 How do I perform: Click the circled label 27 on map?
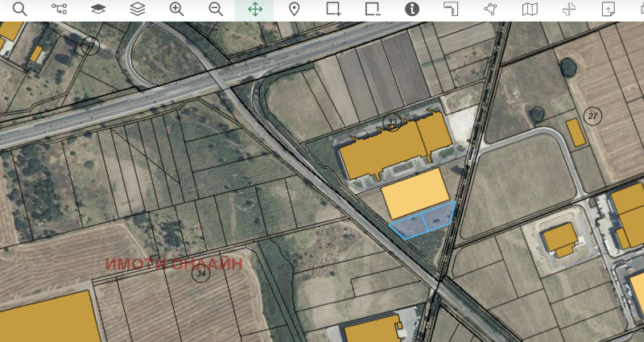click(592, 117)
